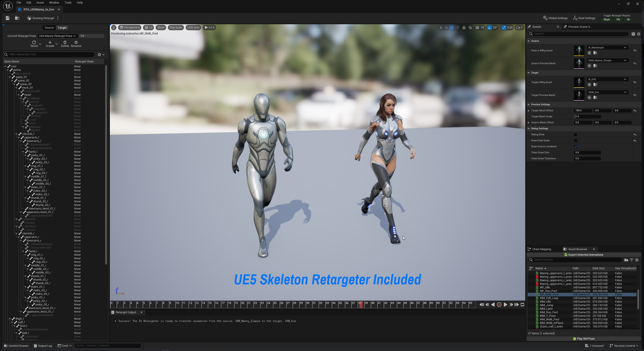Play the animation forward
This screenshot has height=351, width=644.
pyautogui.click(x=505, y=305)
